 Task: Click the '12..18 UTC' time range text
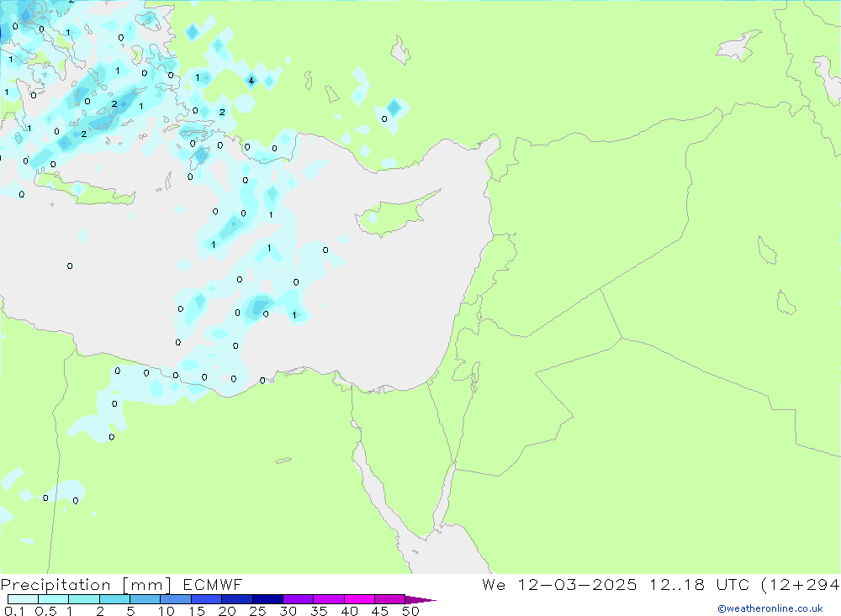(700, 585)
